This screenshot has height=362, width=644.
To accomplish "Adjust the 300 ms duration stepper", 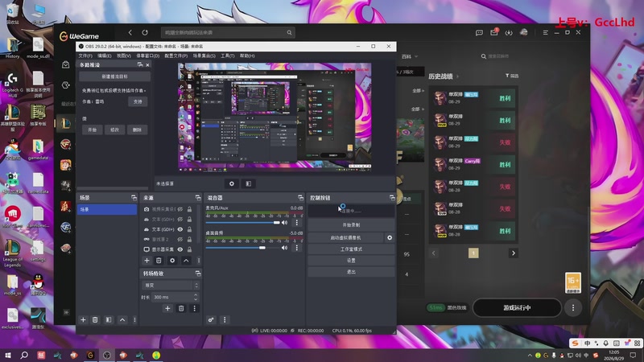I will [x=196, y=297].
